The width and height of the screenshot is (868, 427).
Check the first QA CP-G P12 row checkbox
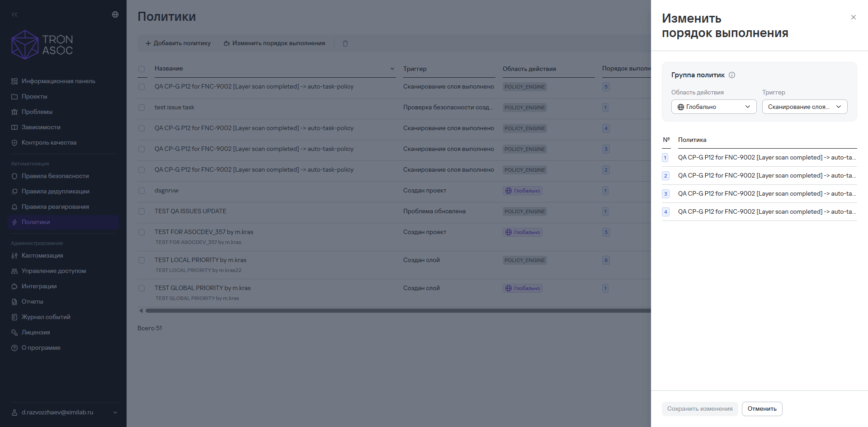point(142,87)
